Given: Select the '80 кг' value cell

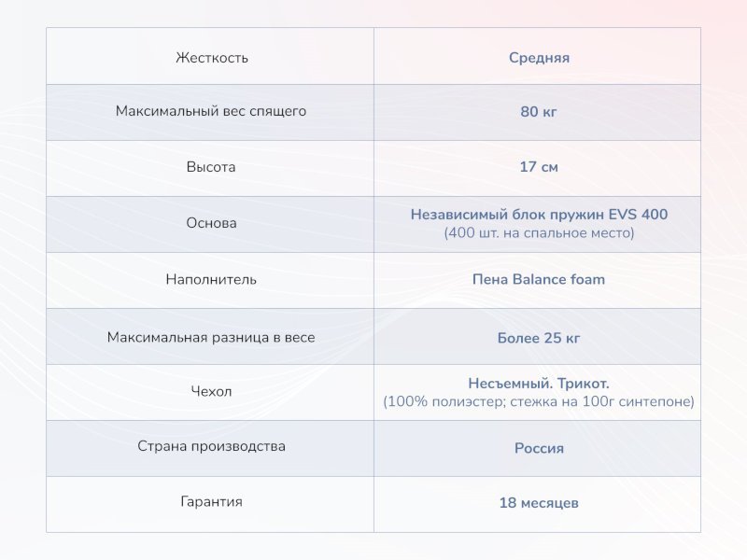Looking at the screenshot, I should click(x=539, y=112).
